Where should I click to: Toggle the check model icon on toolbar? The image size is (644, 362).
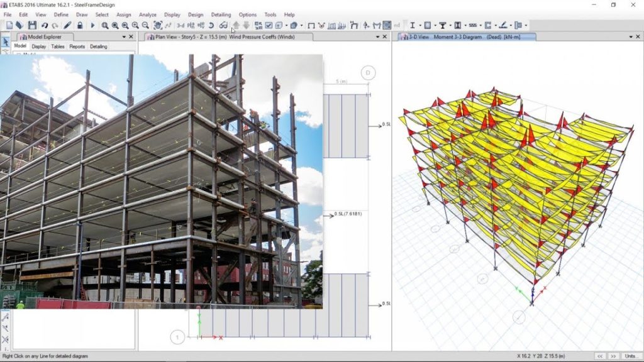pos(269,24)
